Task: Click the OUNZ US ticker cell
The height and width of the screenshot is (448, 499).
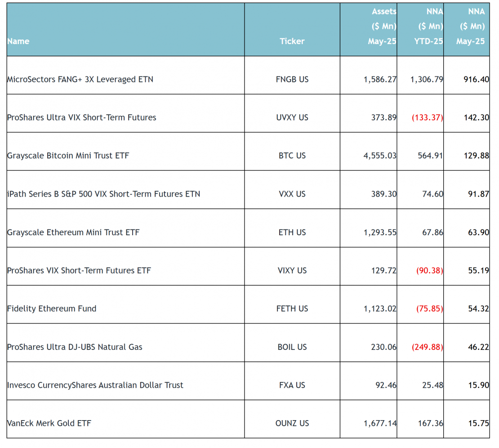Action: coord(292,424)
